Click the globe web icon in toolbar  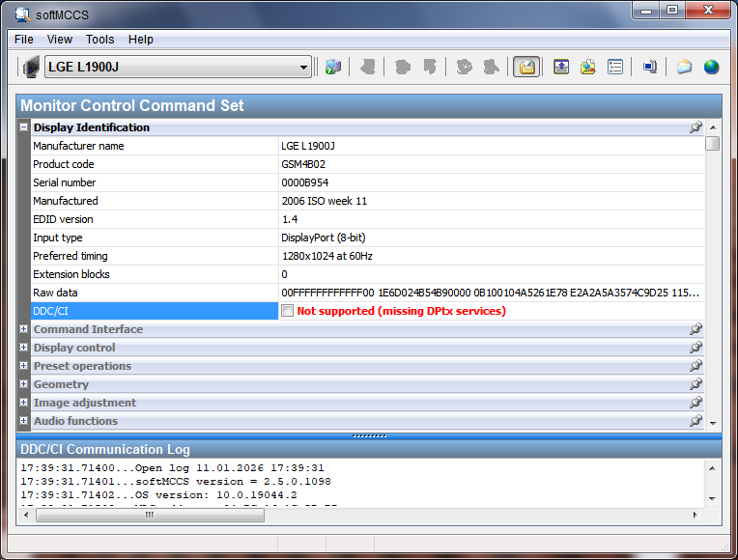(x=711, y=67)
